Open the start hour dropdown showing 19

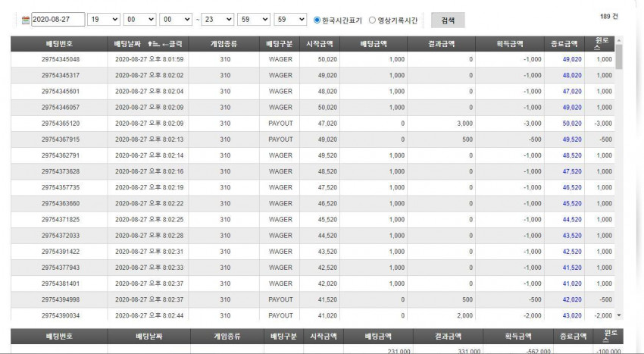104,19
